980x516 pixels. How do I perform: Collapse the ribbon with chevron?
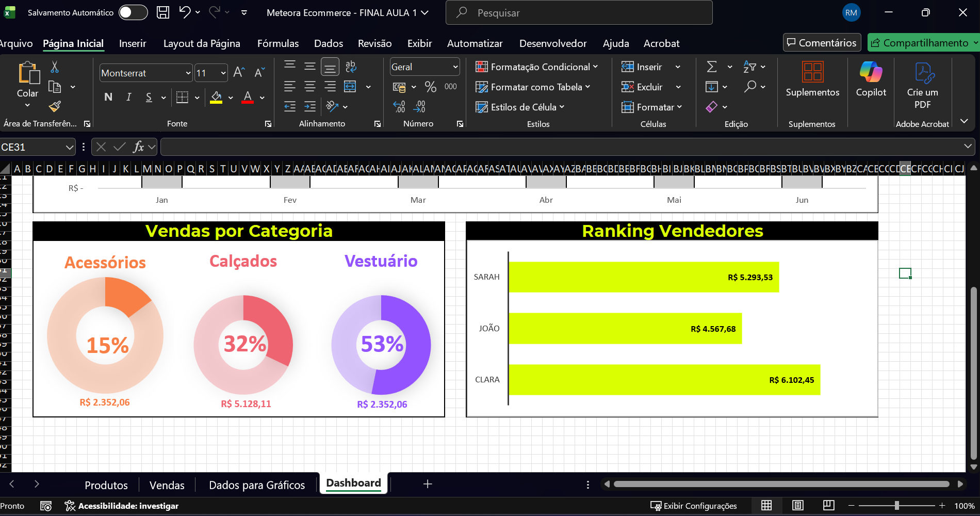click(x=964, y=121)
